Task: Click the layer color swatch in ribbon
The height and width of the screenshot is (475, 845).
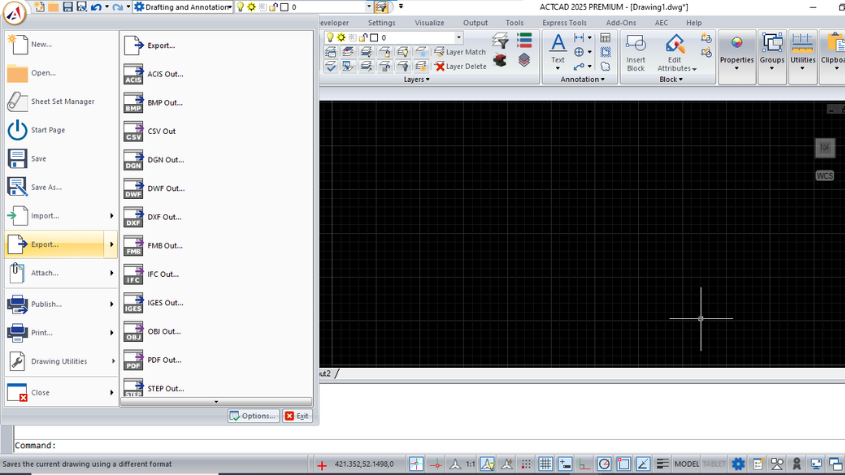Action: pos(374,37)
